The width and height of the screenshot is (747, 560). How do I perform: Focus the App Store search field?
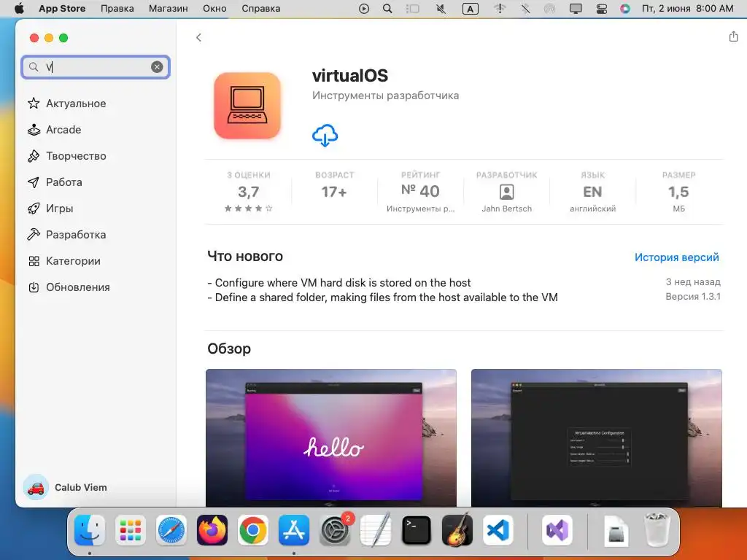coord(96,67)
